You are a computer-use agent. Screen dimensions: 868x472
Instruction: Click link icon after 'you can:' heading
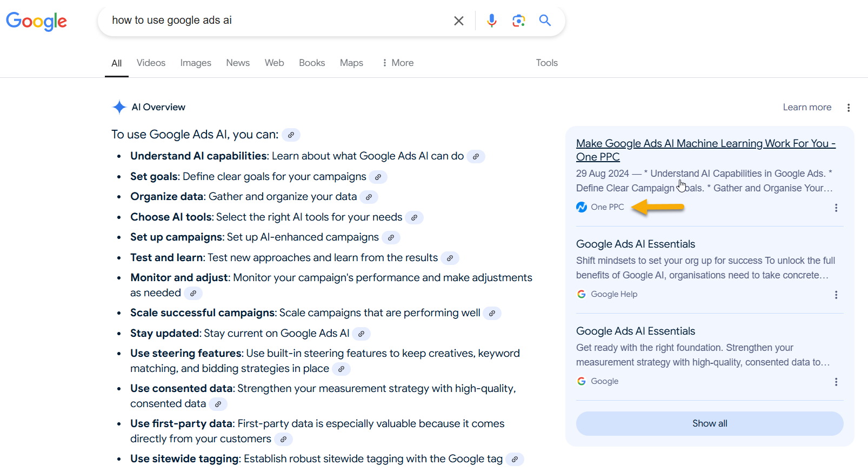(x=291, y=135)
